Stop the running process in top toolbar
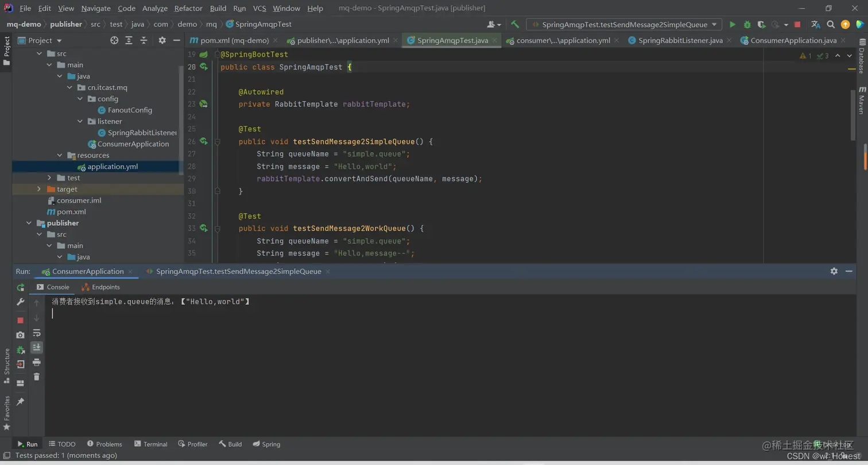This screenshot has height=465, width=868. click(797, 25)
